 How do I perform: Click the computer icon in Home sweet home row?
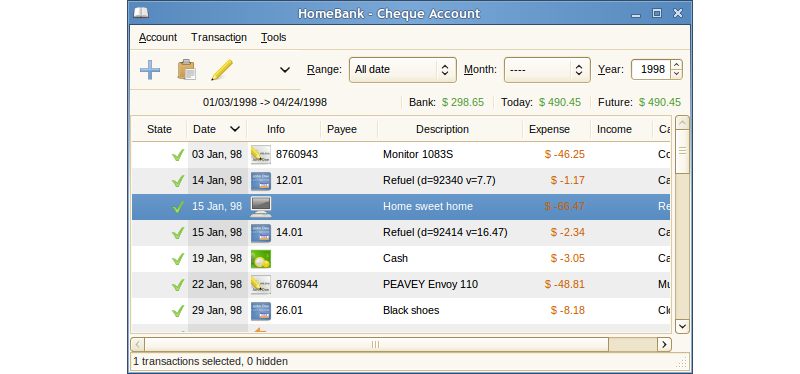261,207
